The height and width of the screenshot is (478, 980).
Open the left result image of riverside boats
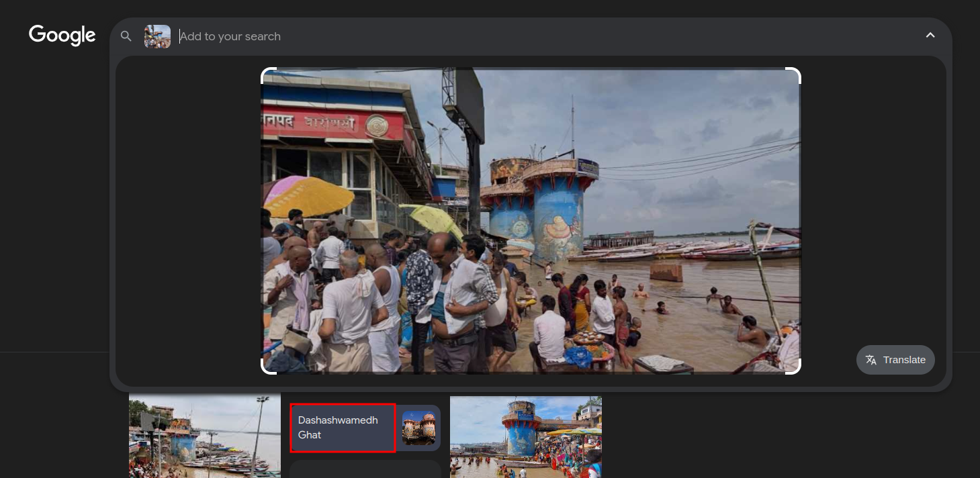[x=205, y=435]
